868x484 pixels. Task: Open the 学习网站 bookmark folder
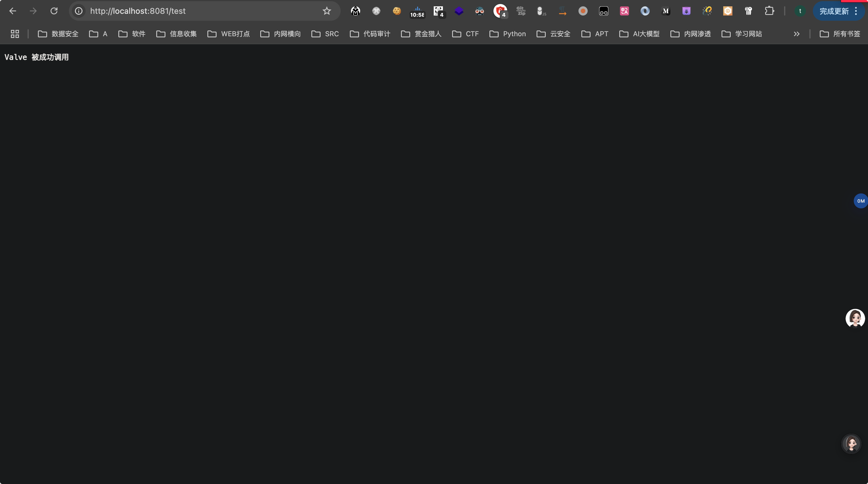click(x=742, y=34)
